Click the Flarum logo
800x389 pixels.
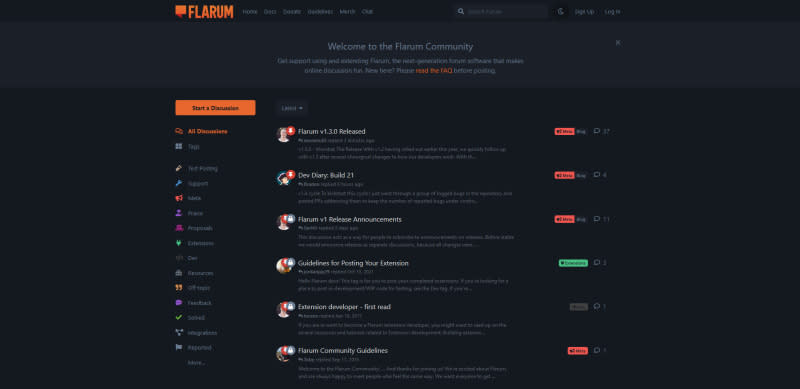[x=204, y=11]
